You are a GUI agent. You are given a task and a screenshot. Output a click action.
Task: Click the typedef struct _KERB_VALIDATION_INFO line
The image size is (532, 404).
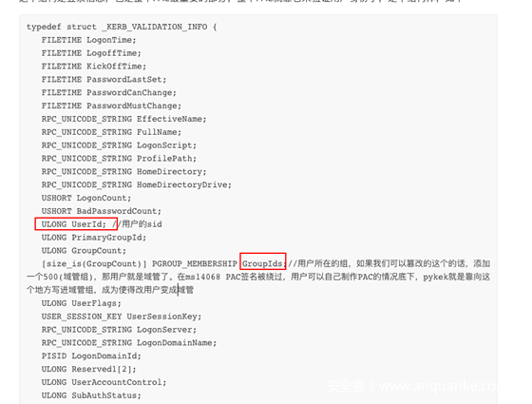tap(122, 27)
